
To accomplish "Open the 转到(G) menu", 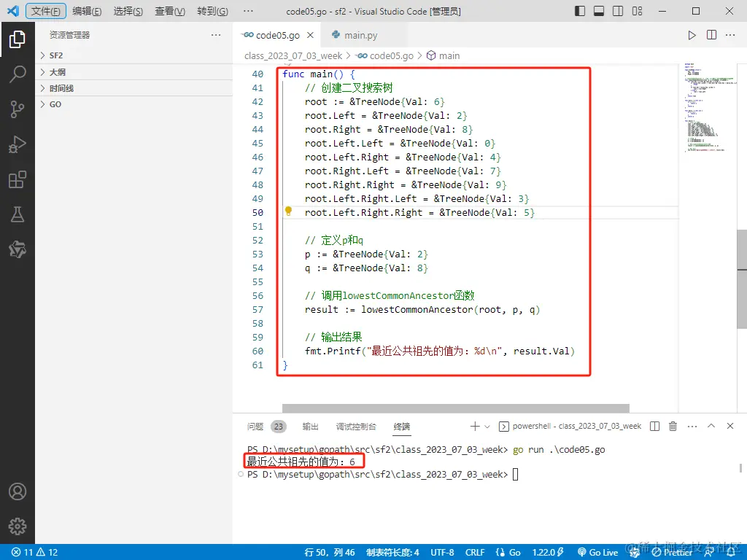I will pyautogui.click(x=212, y=11).
